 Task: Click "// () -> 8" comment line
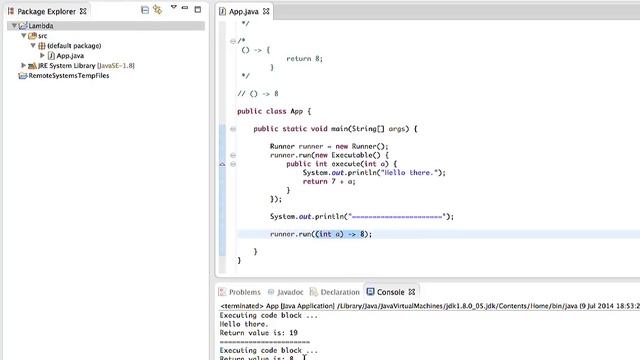(x=258, y=94)
